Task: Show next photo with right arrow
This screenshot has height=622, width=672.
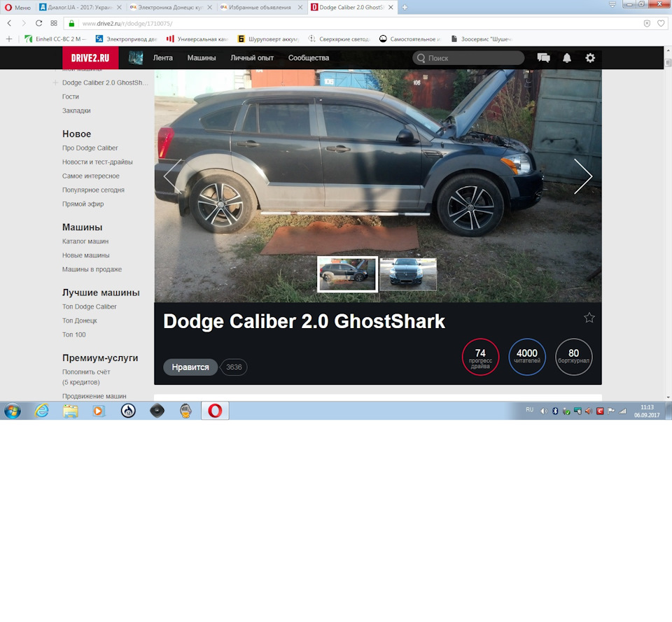Action: click(x=583, y=176)
